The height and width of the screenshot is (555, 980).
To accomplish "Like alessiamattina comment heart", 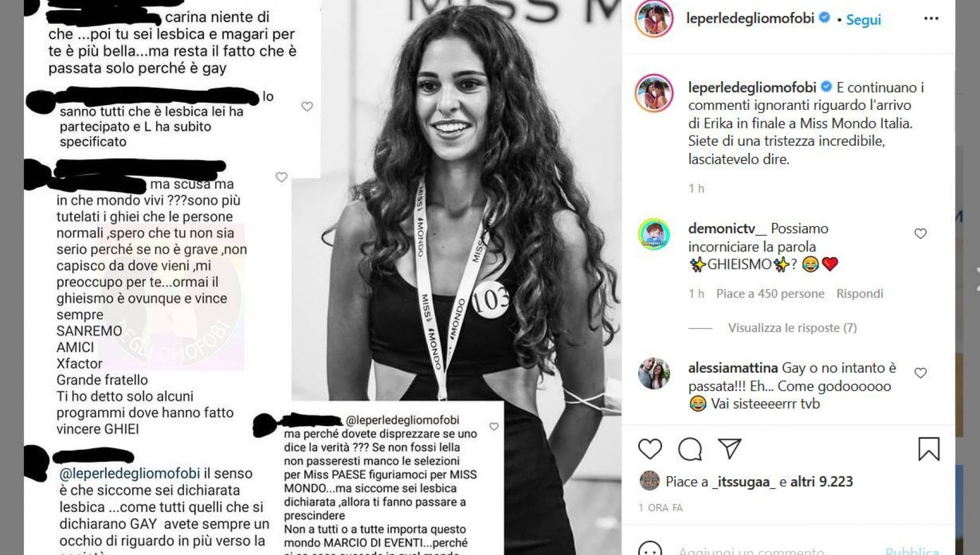I will (920, 373).
